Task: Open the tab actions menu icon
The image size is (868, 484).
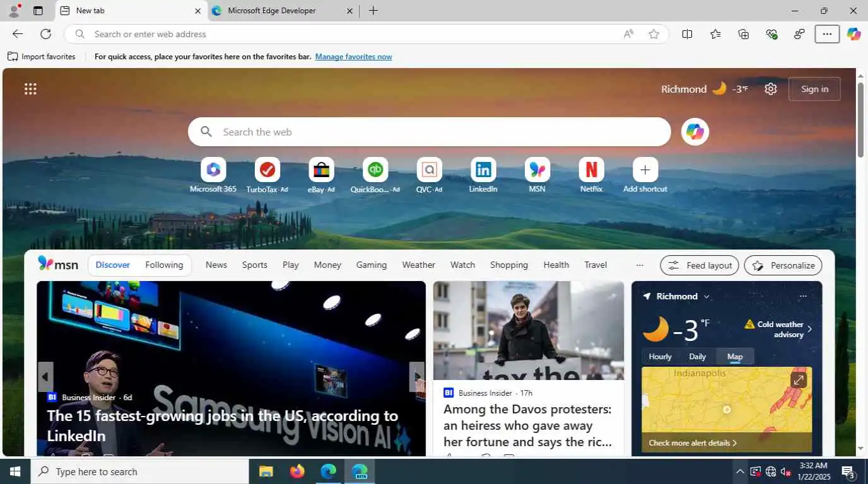Action: [x=38, y=11]
